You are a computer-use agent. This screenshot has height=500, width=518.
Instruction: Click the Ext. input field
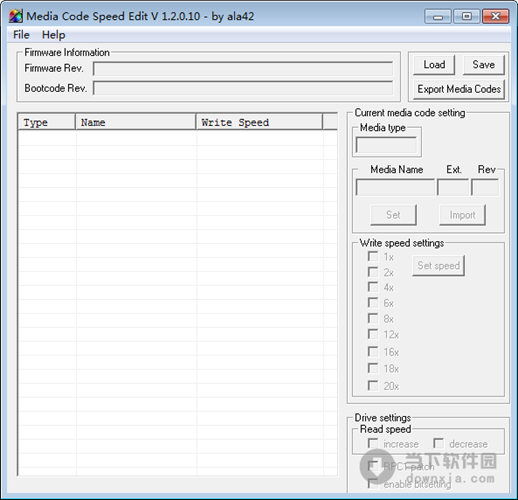pyautogui.click(x=453, y=188)
